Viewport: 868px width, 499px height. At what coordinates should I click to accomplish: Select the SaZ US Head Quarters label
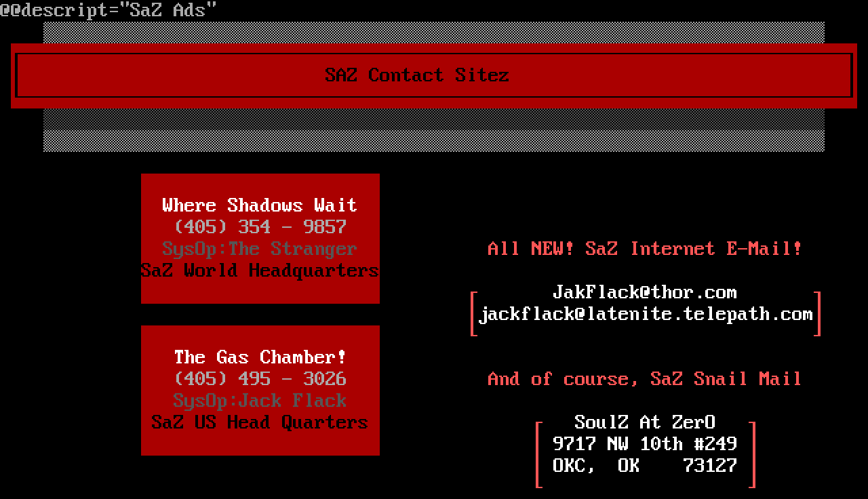point(260,422)
